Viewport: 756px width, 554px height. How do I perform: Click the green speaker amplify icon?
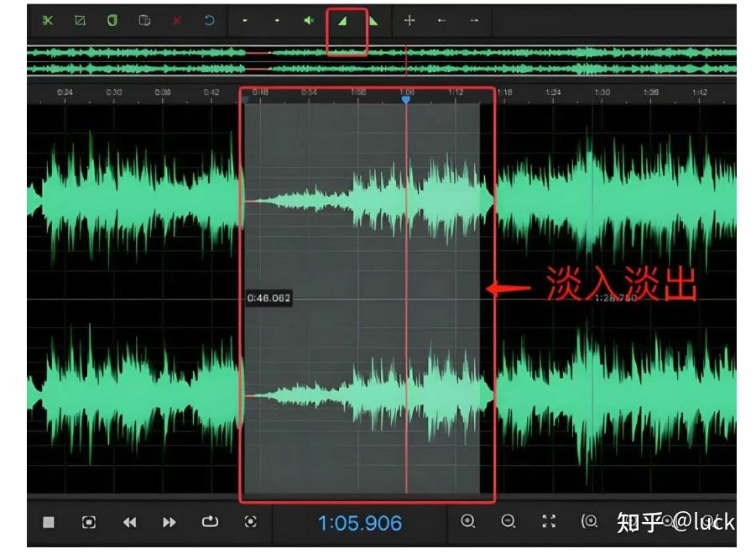pyautogui.click(x=309, y=20)
